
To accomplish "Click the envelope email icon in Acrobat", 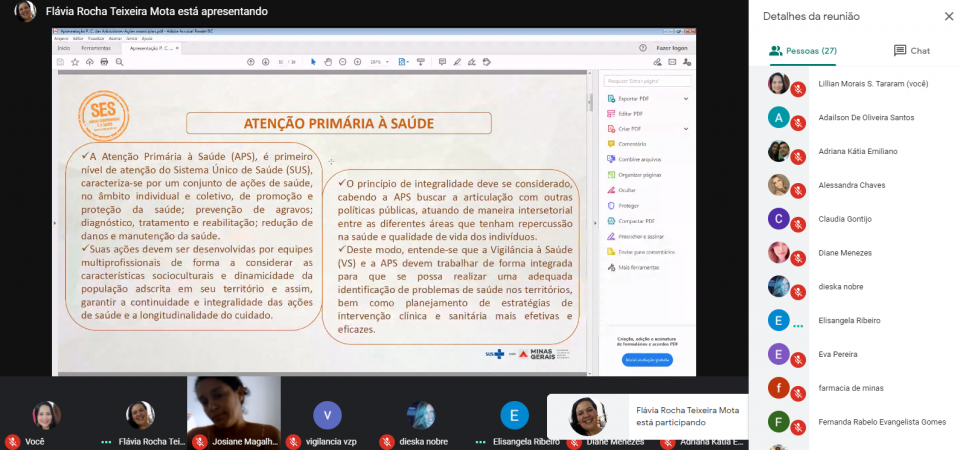I will (672, 62).
